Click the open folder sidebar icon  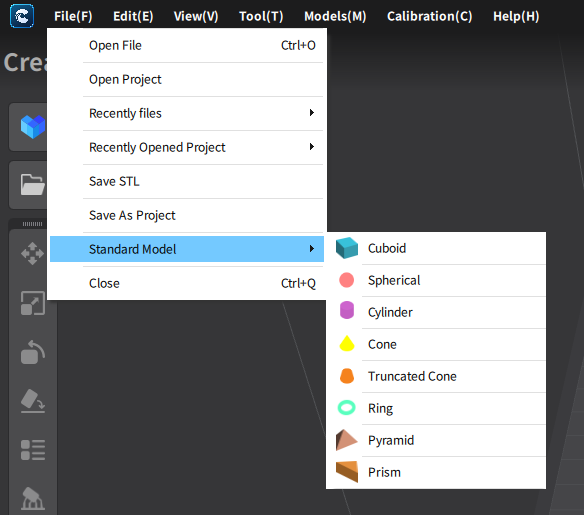33,184
